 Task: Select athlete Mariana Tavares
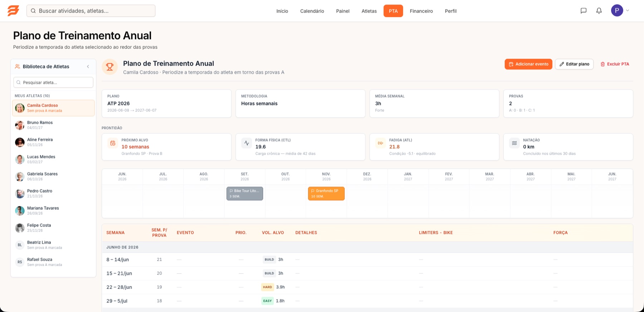(x=53, y=211)
